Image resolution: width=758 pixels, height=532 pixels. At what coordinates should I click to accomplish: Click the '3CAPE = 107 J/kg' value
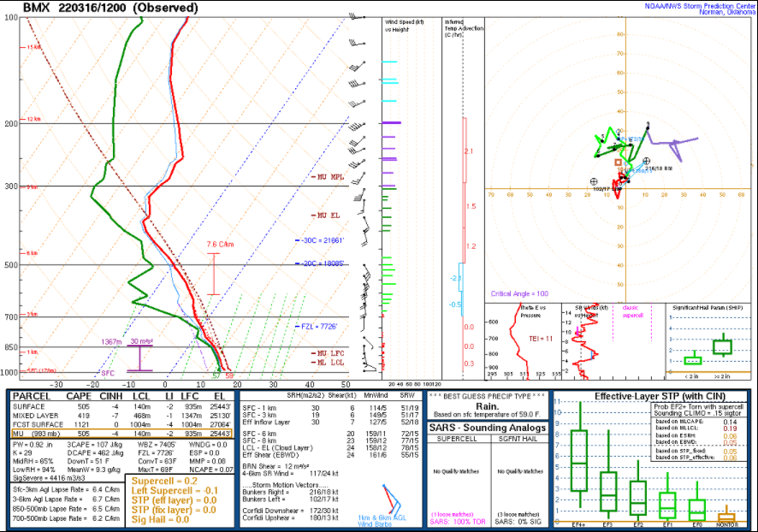point(94,445)
